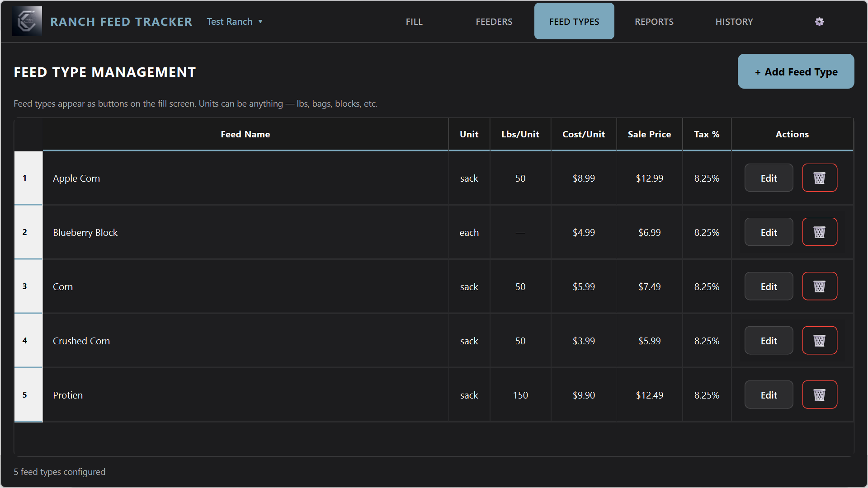Viewport: 868px width, 488px height.
Task: Click the '5 feed types configured' status text
Action: click(x=59, y=472)
